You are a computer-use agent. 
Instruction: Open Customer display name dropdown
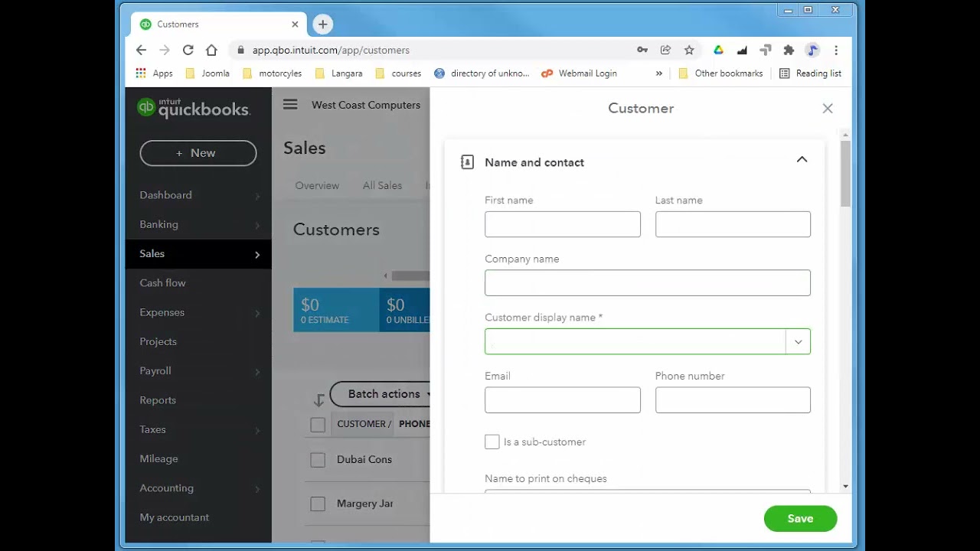[x=798, y=341]
